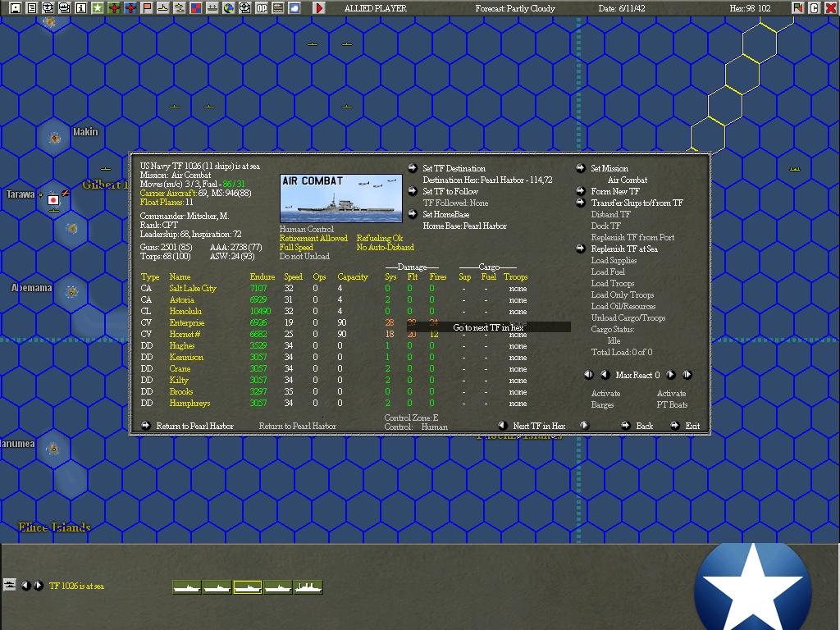Click the Set Mission arrow
Screen dimensions: 840x630
click(581, 167)
